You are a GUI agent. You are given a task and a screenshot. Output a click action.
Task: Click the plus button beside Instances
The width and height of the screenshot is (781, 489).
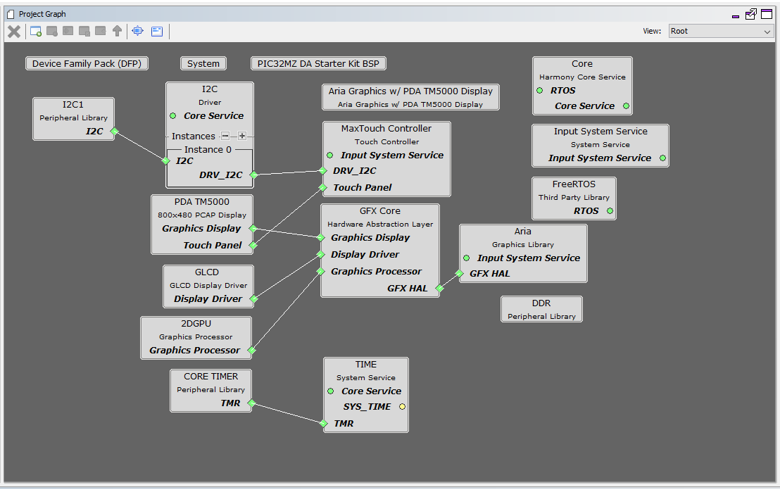[242, 136]
